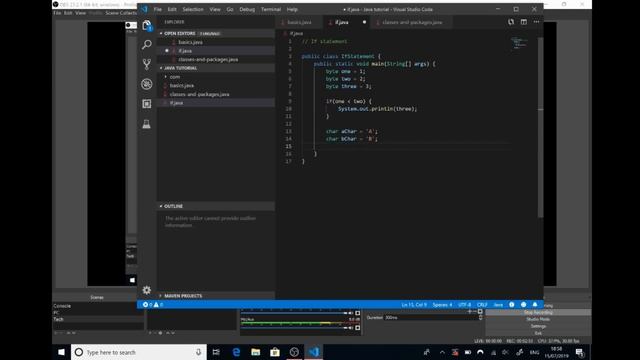Click the Windows search box

[x=139, y=352]
